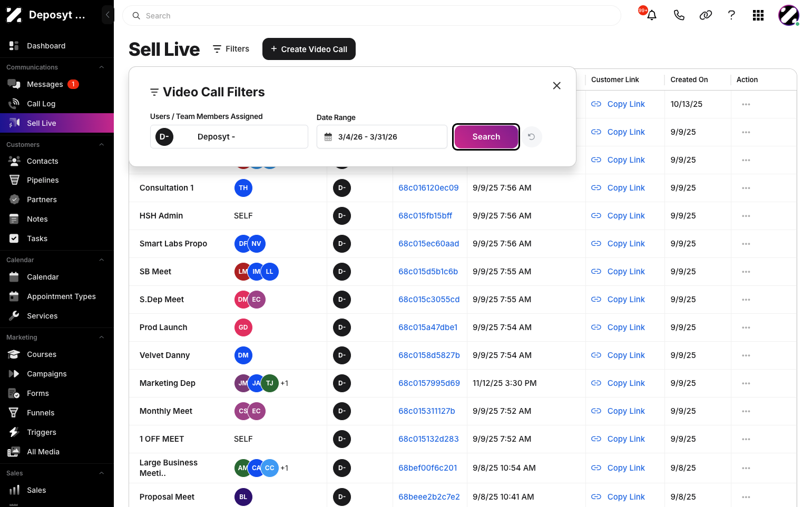Click Create Video Call
The width and height of the screenshot is (812, 507).
pyautogui.click(x=309, y=49)
